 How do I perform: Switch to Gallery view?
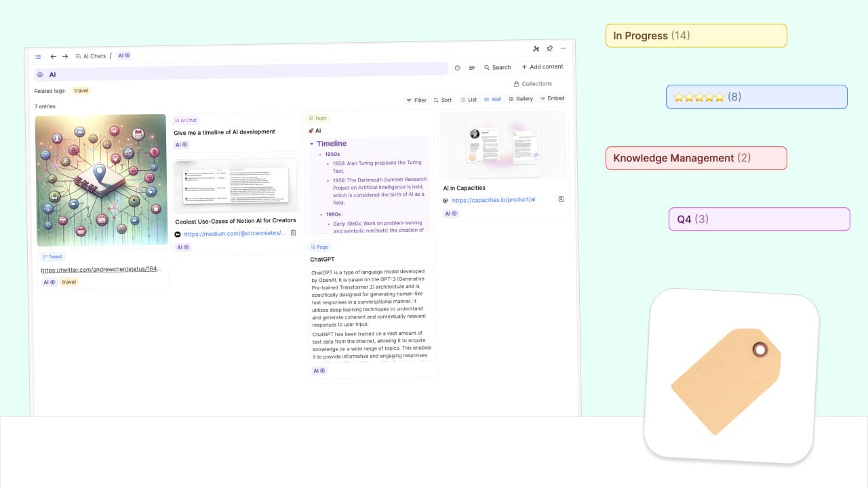point(521,99)
